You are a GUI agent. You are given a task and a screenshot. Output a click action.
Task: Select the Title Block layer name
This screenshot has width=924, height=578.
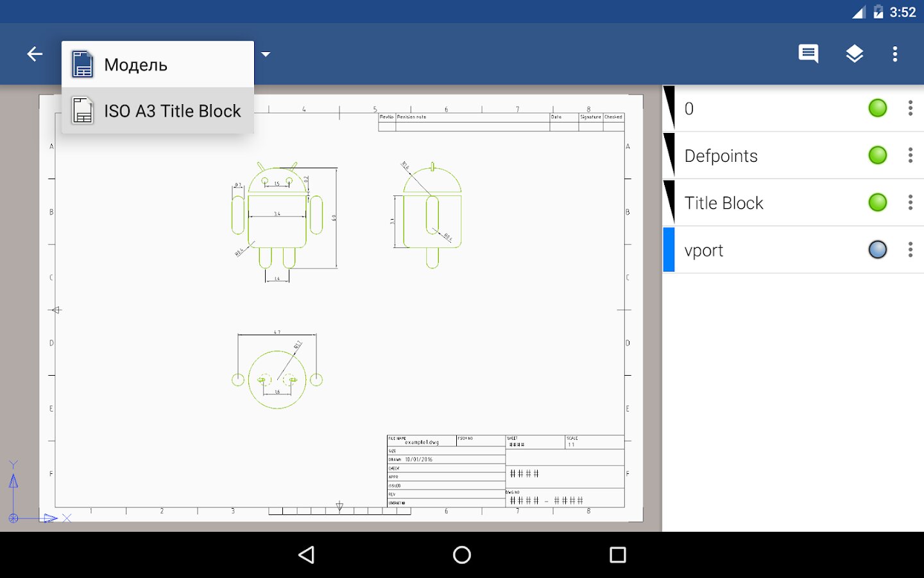(x=724, y=203)
